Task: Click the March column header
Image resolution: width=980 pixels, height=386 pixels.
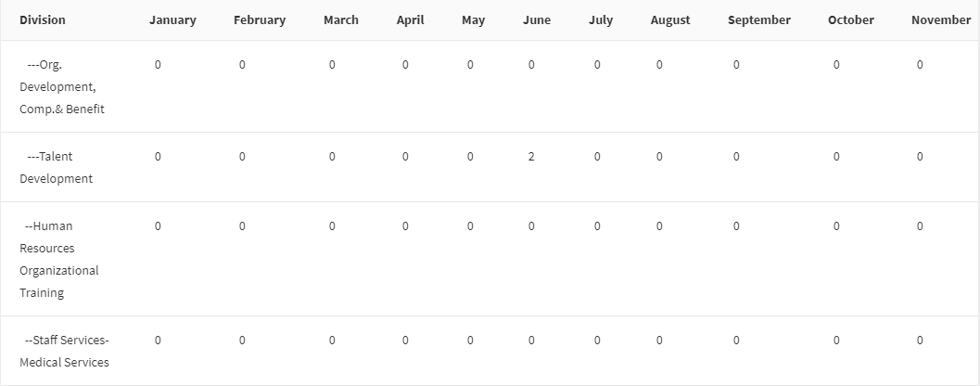Action: point(341,20)
